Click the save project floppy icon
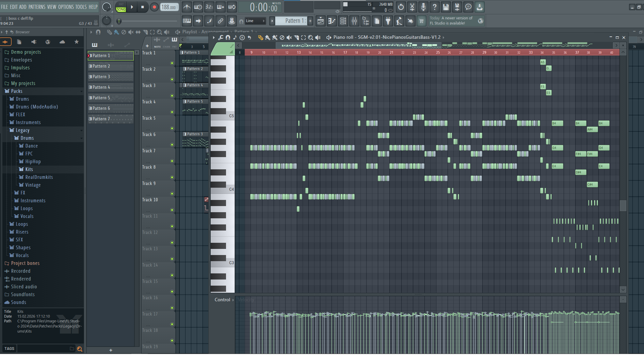The width and height of the screenshot is (644, 355). pyautogui.click(x=446, y=7)
